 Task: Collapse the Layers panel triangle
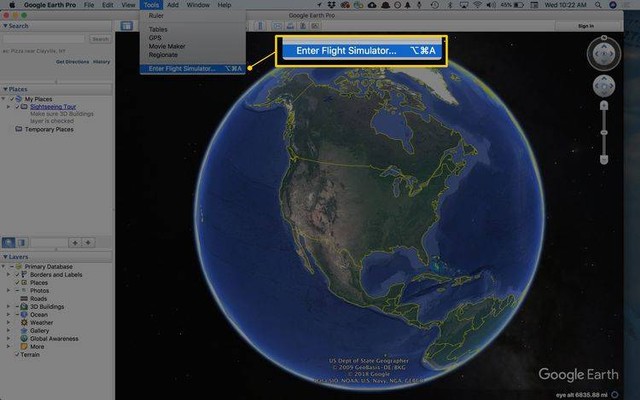click(5, 257)
